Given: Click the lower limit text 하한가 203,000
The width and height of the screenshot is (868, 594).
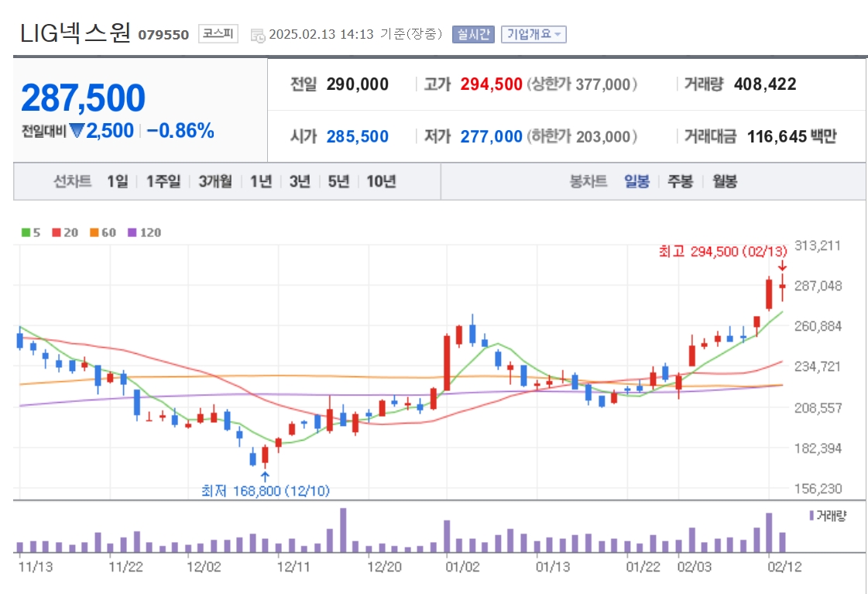Looking at the screenshot, I should pyautogui.click(x=582, y=136).
